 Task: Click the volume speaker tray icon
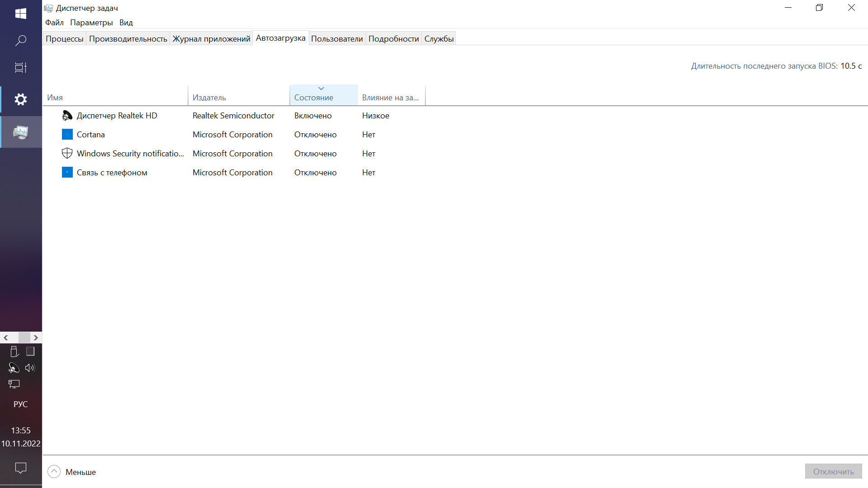pyautogui.click(x=30, y=368)
